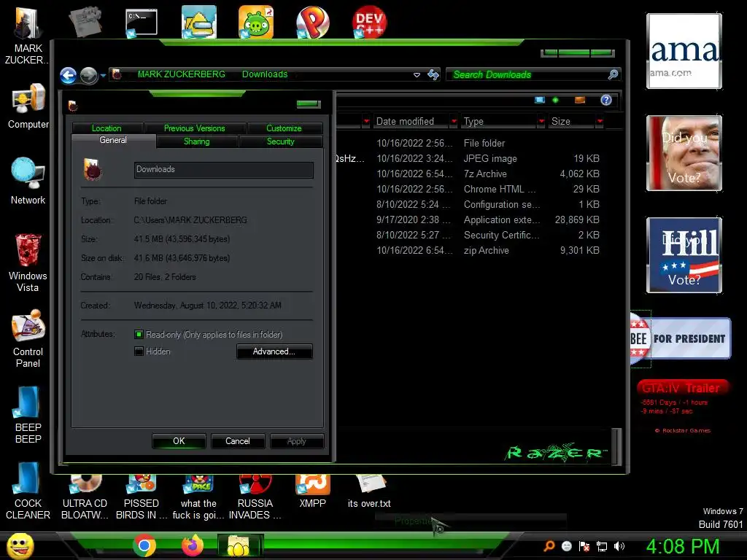Open the XMPP desktop shortcut
The height and width of the screenshot is (560, 747).
point(312,492)
